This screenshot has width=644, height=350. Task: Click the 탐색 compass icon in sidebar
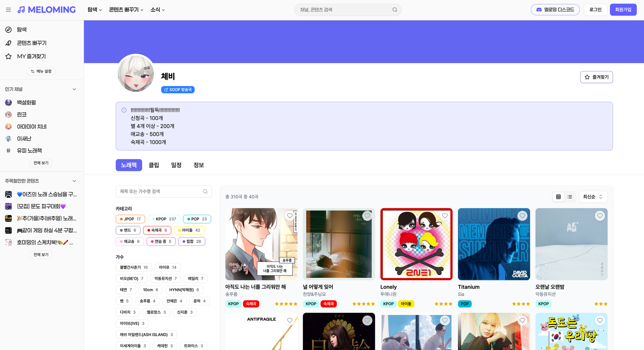click(9, 30)
